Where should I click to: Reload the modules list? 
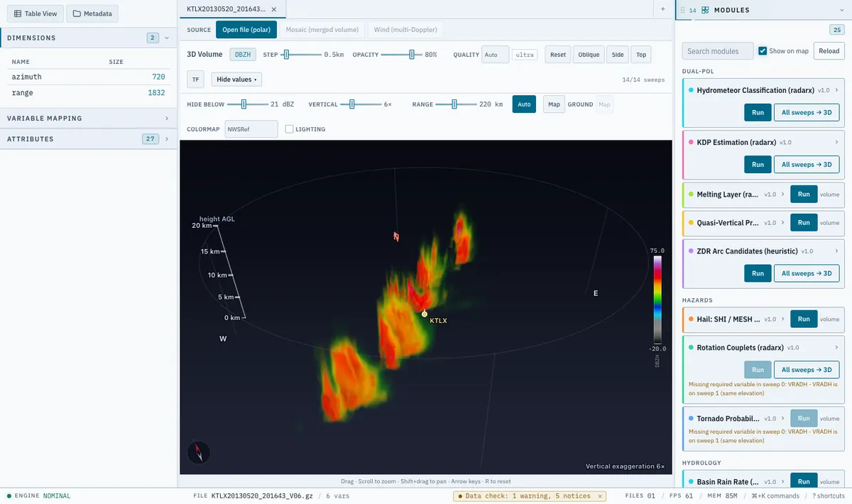829,51
